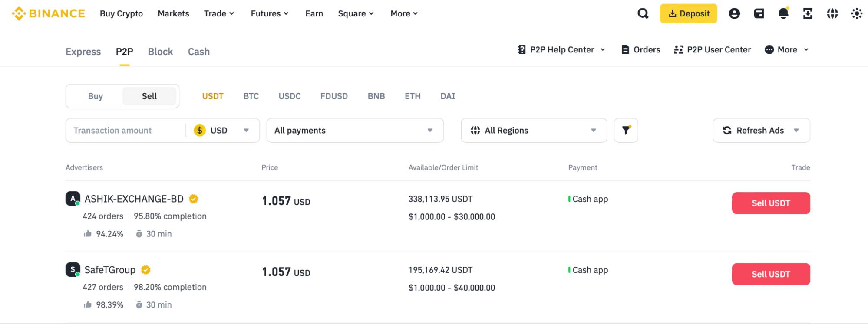Screen dimensions: 868x324
Task: Click the Binance logo
Action: coord(48,13)
